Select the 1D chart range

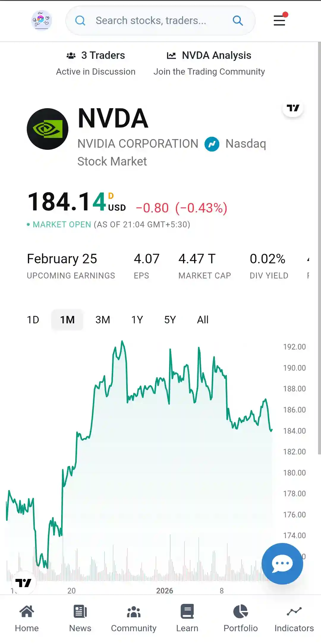pyautogui.click(x=33, y=320)
